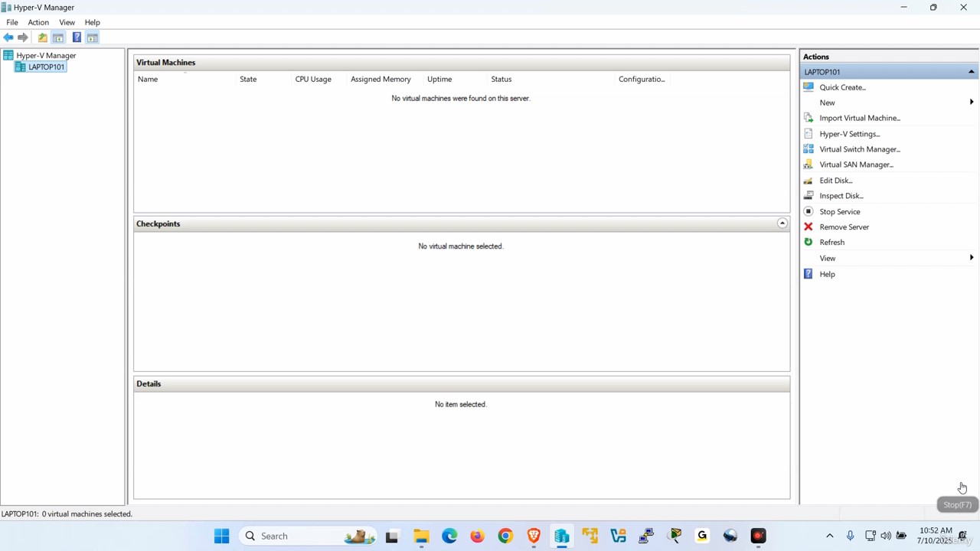The width and height of the screenshot is (980, 551).
Task: Collapse the LAPTOP101 actions section arrow
Action: point(971,72)
